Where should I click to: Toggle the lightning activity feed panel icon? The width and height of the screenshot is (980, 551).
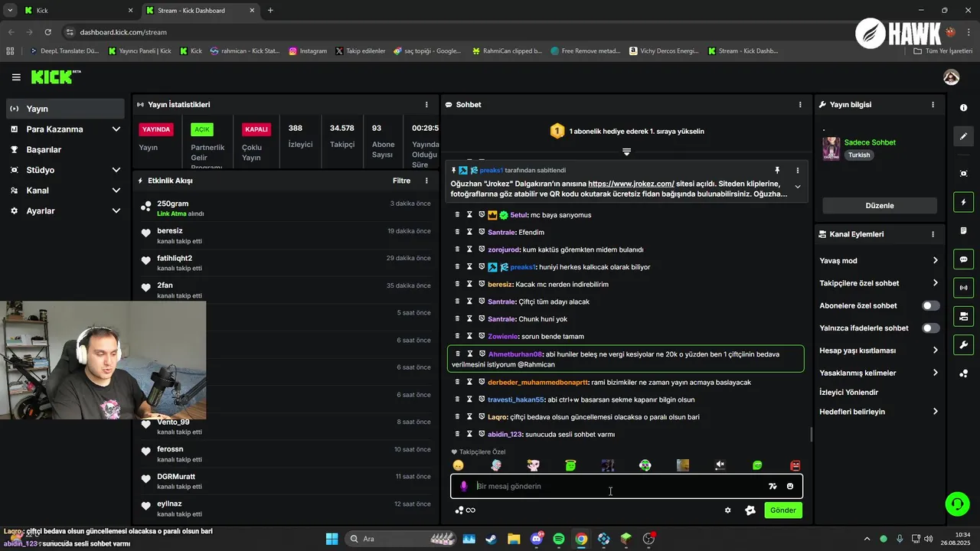pyautogui.click(x=963, y=202)
